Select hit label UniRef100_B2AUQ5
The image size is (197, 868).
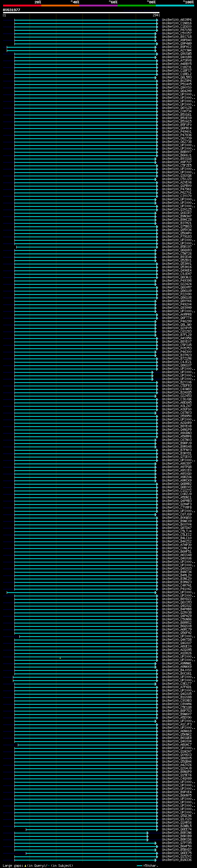[x=176, y=392]
